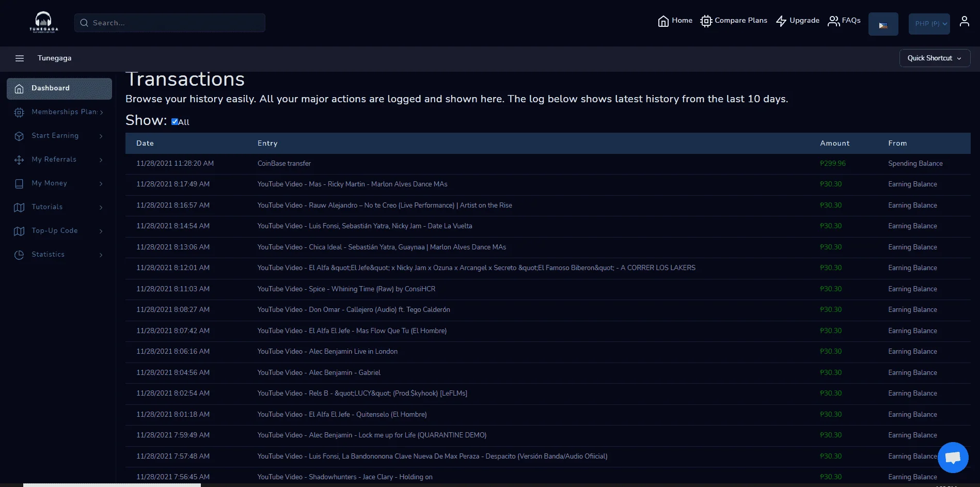
Task: Select Start Earning in the sidebar
Action: 59,136
